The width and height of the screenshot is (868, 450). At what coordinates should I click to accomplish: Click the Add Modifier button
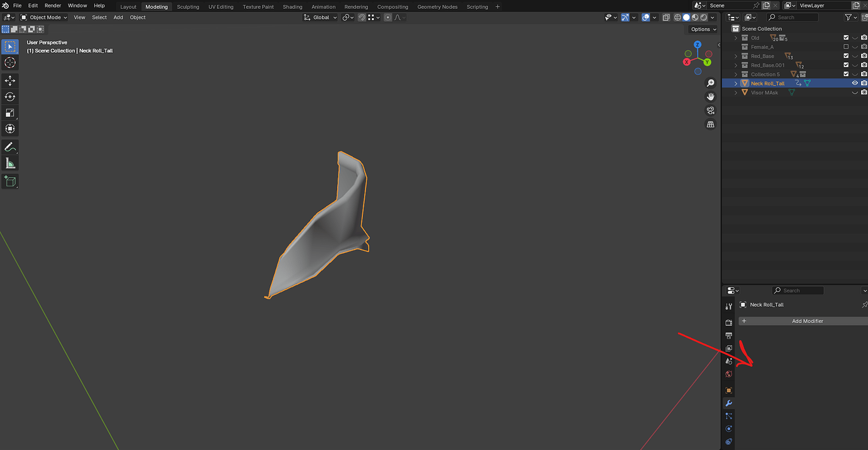click(x=803, y=321)
